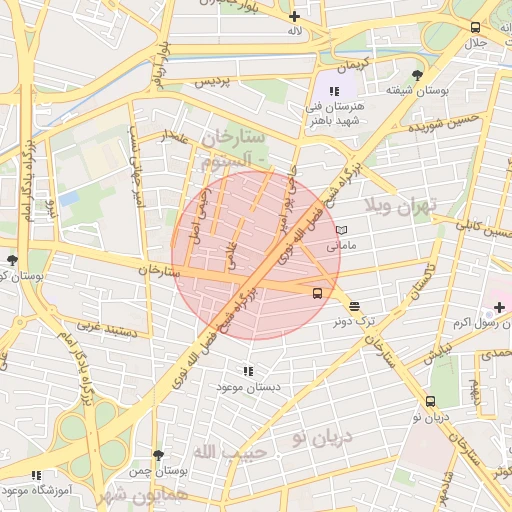Click the burger icon for ترک دونر
Image resolution: width=512 pixels, height=512 pixels.
point(354,306)
